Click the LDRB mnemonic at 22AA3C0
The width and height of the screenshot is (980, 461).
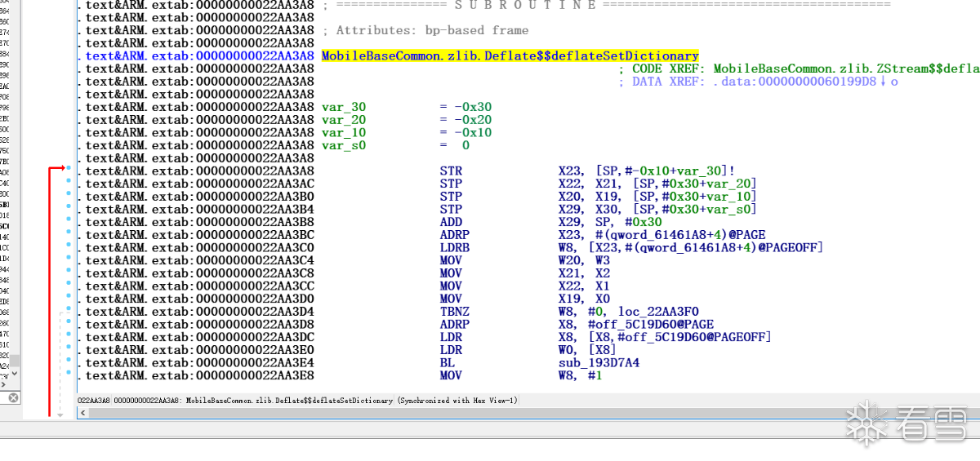[x=454, y=247]
